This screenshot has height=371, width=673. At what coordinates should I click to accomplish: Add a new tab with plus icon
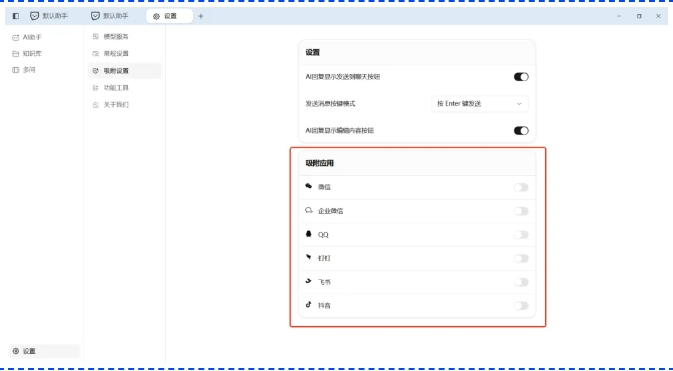click(x=200, y=16)
